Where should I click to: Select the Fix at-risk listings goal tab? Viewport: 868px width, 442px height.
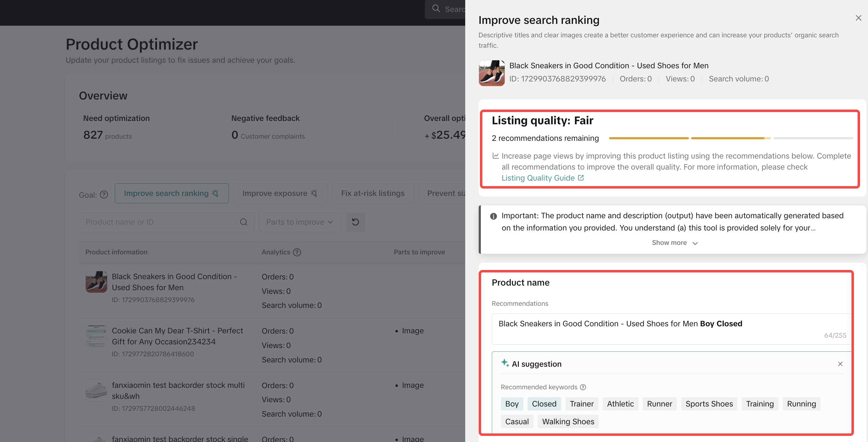pyautogui.click(x=373, y=193)
